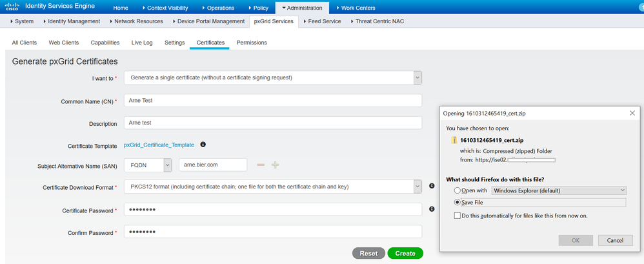Click OK in the download dialog

[x=576, y=240]
